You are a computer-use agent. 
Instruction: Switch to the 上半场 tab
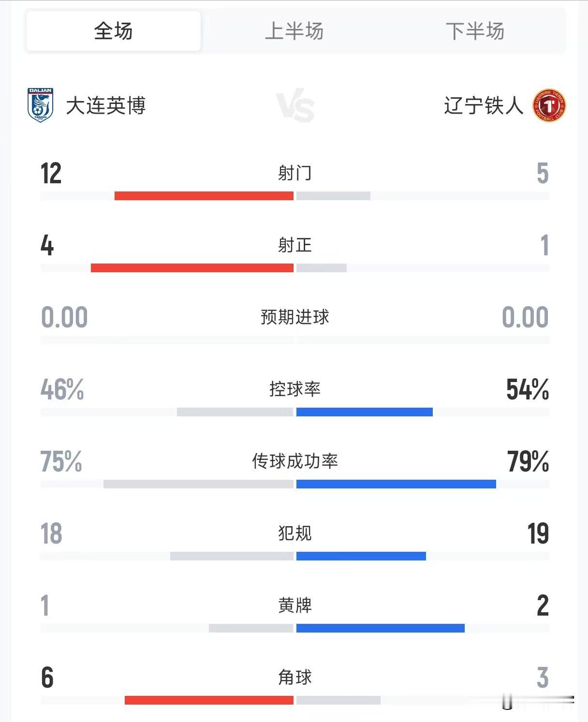[294, 31]
